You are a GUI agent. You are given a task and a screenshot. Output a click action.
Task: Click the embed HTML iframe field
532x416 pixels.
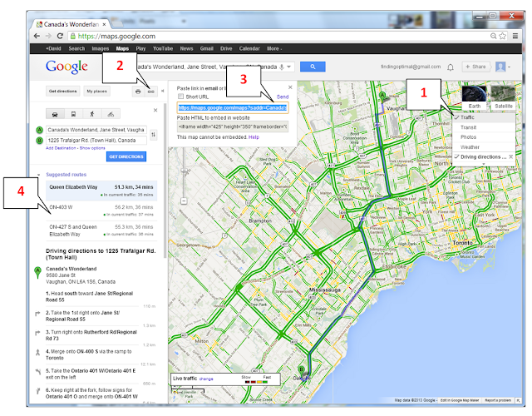click(x=233, y=126)
